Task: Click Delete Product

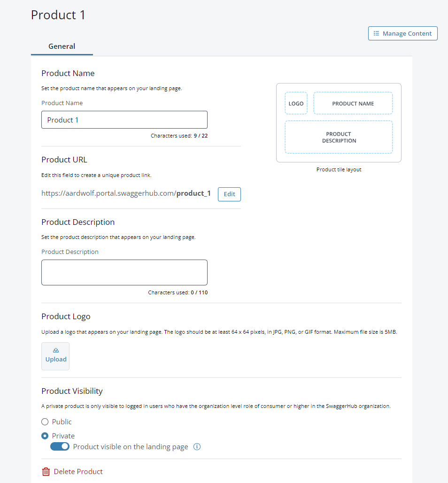Action: [x=77, y=471]
